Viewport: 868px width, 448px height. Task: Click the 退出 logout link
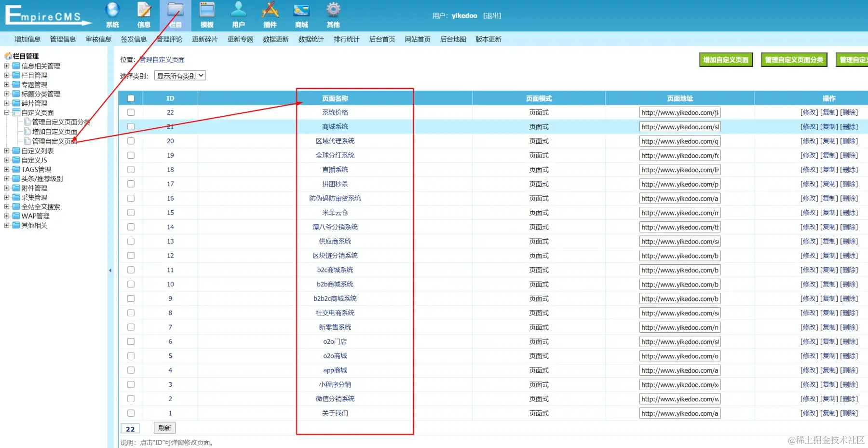tap(492, 15)
